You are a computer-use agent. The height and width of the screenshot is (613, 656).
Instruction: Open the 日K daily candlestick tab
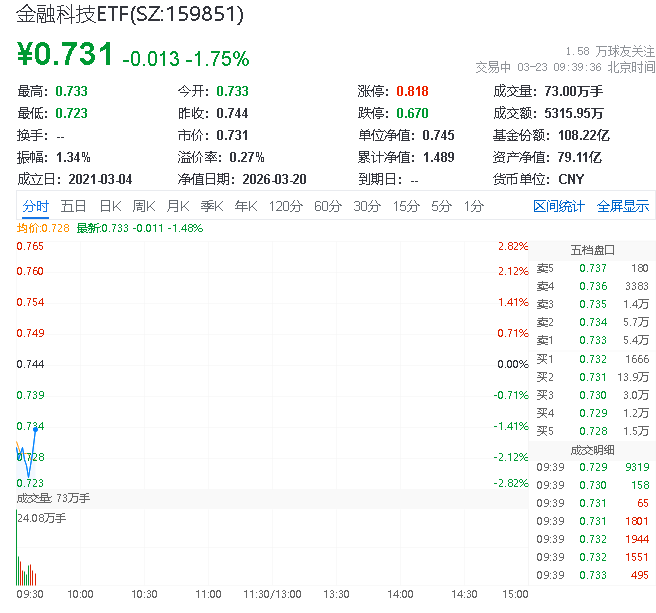(x=109, y=206)
